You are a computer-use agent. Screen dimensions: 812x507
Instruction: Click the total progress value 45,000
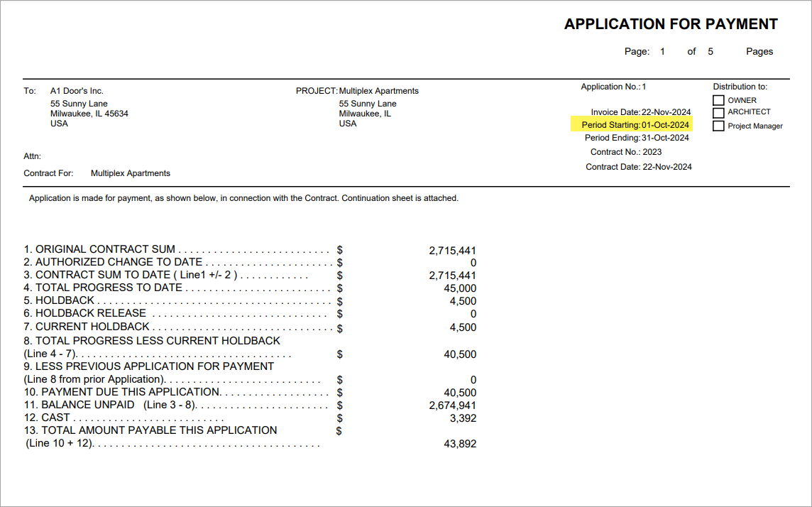click(460, 288)
